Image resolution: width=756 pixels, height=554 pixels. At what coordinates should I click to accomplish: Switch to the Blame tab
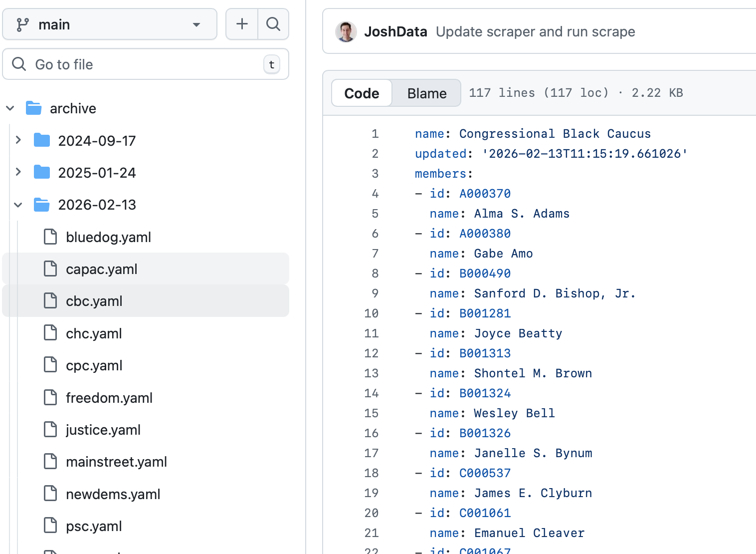pos(426,93)
